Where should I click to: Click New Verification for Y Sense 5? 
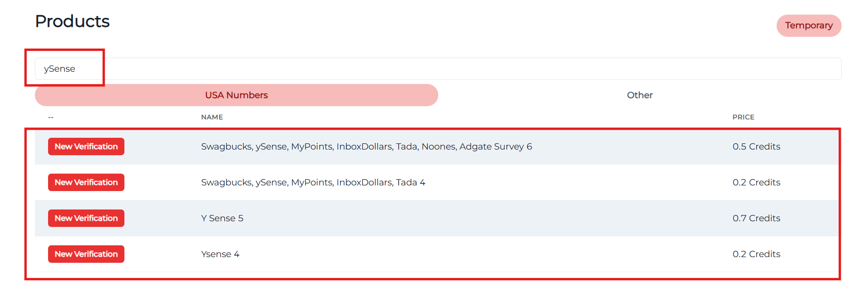(86, 218)
